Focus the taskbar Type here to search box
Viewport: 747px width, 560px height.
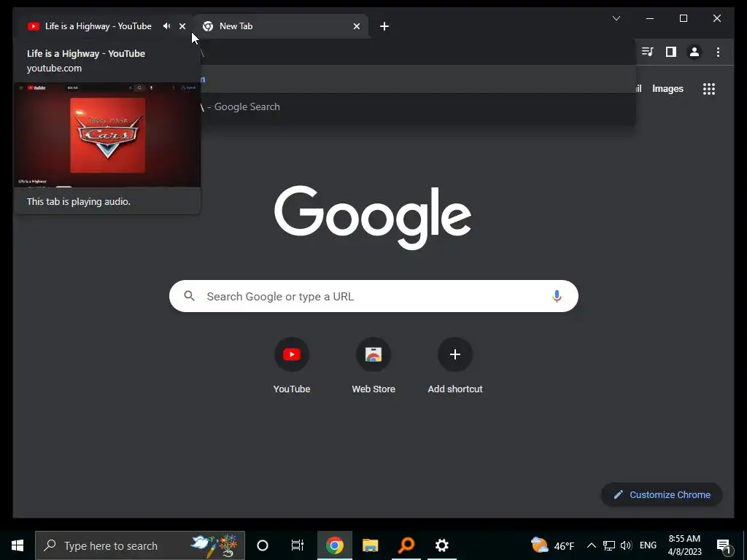(x=140, y=545)
